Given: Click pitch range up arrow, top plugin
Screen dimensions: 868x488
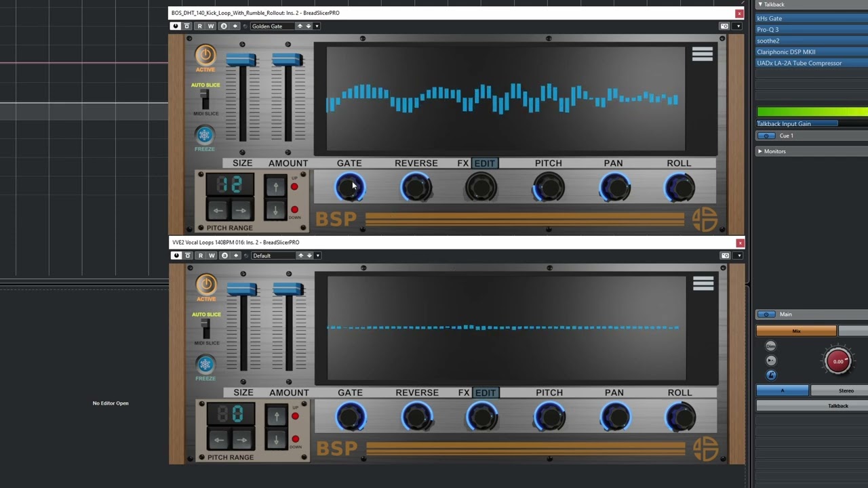Looking at the screenshot, I should [275, 186].
